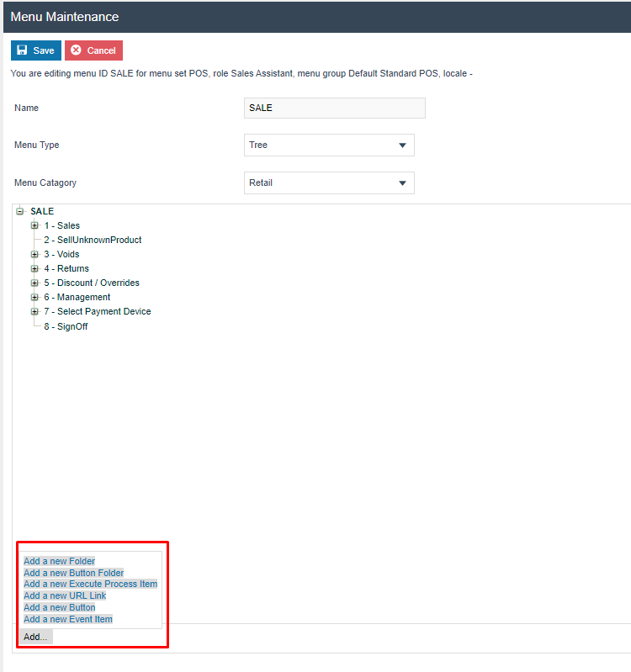Choose Add a new Execute Process Item
Viewport: 631px width, 672px height.
[91, 585]
